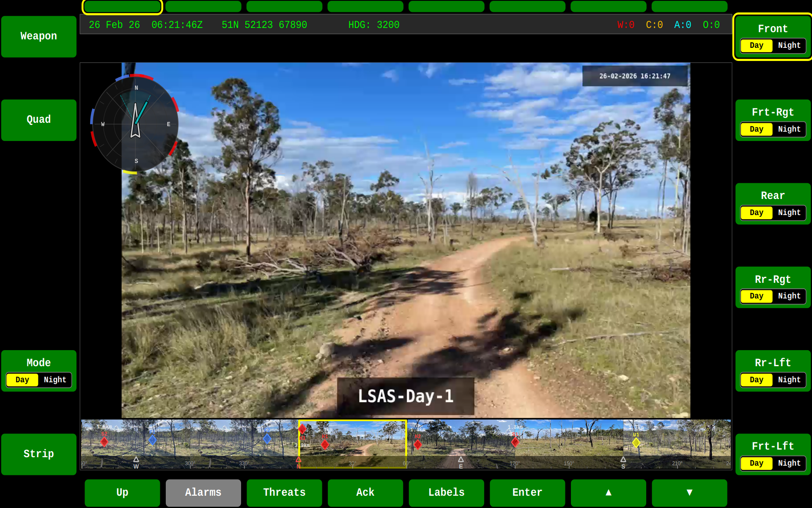Switch to Quad view
The image size is (812, 508).
pos(39,120)
